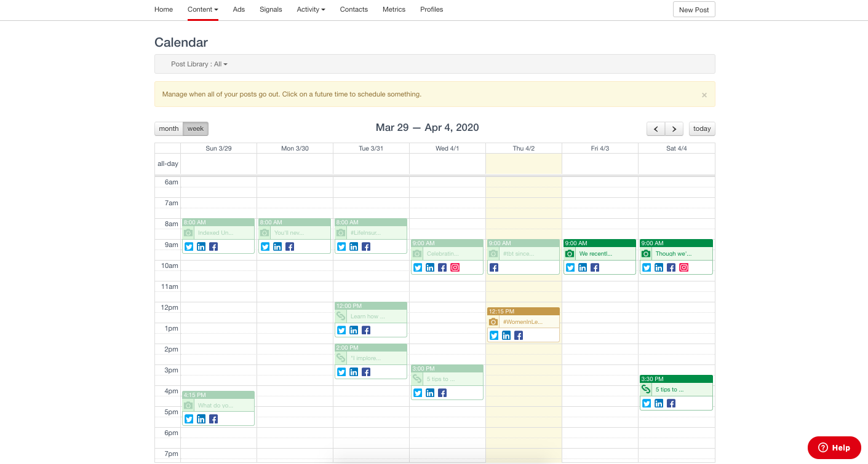Click LinkedIn icon on Mon 8:00 AM post
Screen dimensions: 868x464
click(x=277, y=247)
